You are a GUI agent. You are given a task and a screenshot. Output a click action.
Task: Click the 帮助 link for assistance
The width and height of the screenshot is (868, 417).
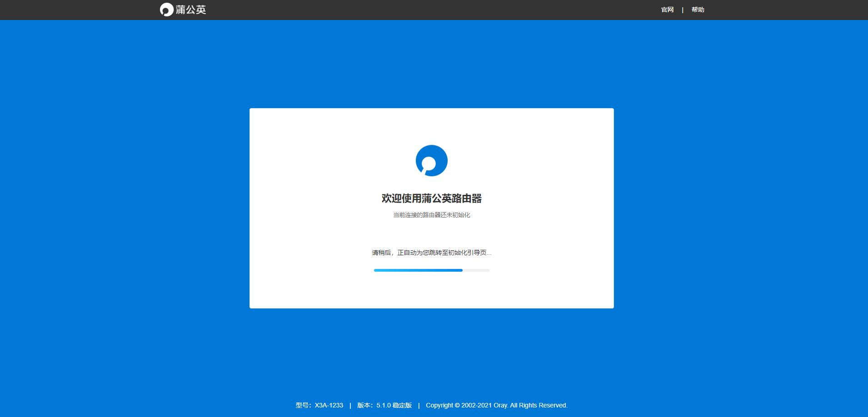(x=698, y=9)
